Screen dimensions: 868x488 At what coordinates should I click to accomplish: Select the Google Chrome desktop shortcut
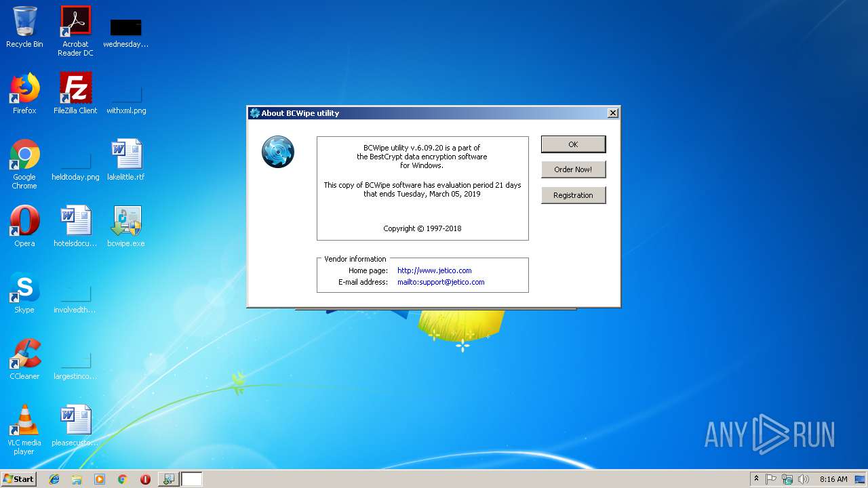[24, 164]
